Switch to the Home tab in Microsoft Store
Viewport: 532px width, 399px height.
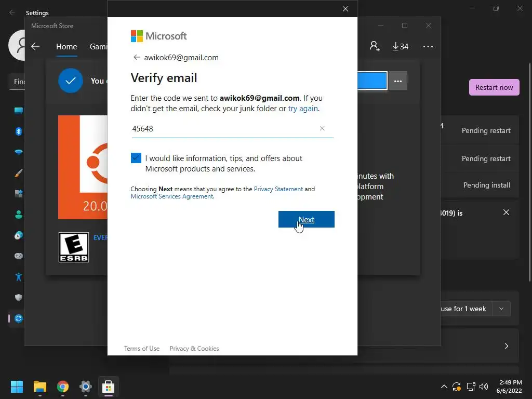pyautogui.click(x=66, y=46)
